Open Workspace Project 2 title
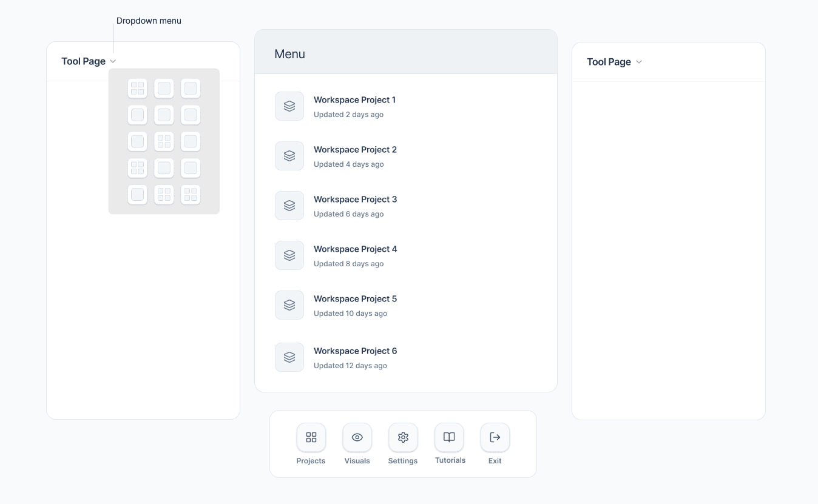The height and width of the screenshot is (504, 818). pos(355,150)
